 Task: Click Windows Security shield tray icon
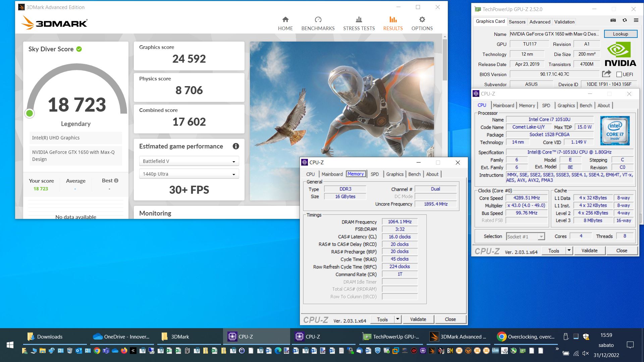pos(586,336)
